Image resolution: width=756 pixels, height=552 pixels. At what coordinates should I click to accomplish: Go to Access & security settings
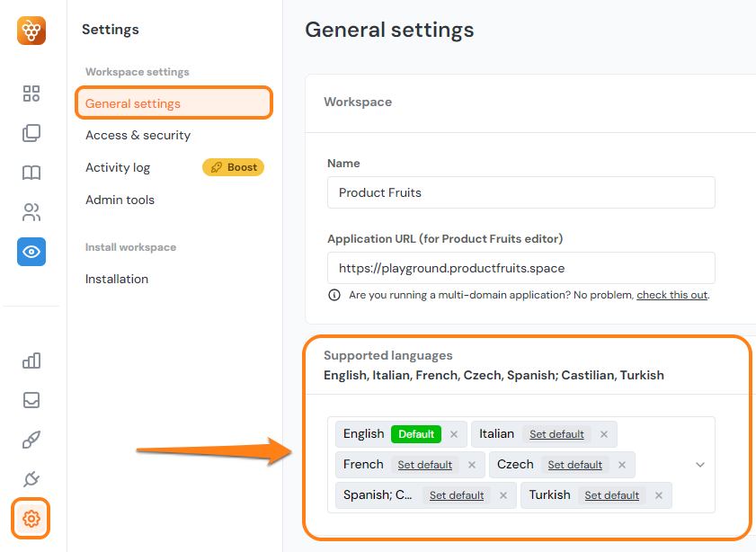pyautogui.click(x=138, y=135)
